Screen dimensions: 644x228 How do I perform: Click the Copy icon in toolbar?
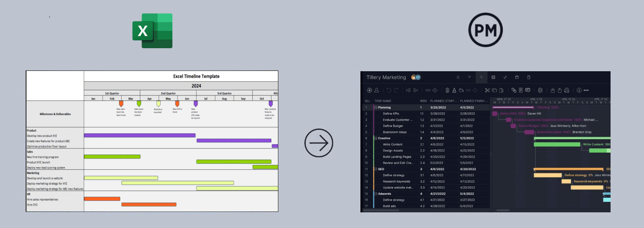tap(494, 90)
